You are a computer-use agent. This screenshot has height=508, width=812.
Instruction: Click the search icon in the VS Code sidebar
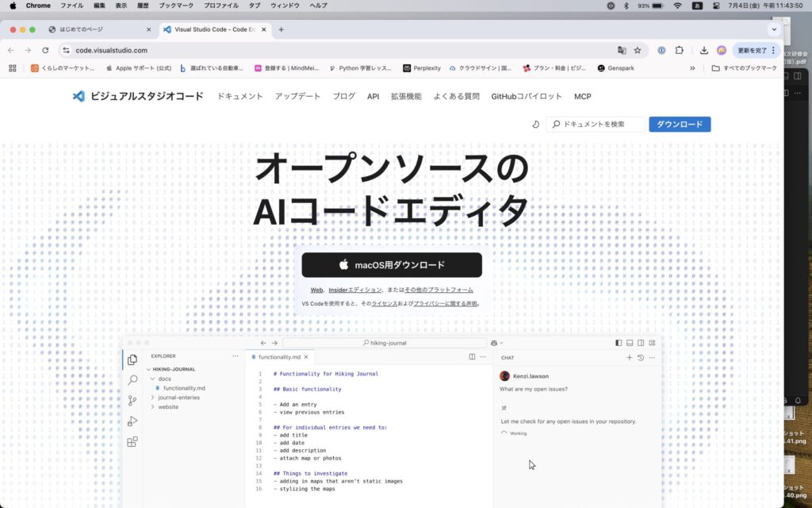coord(132,380)
